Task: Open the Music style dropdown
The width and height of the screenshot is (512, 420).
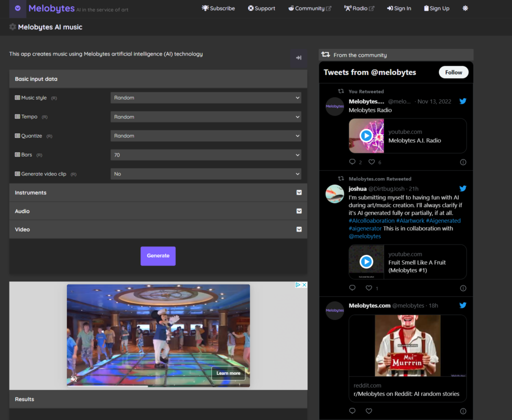Action: click(205, 97)
